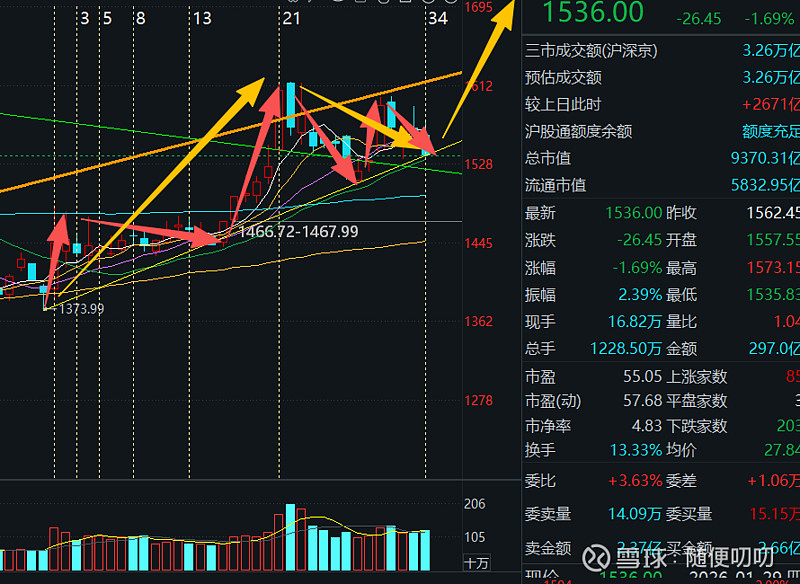Click the 1362 price axis label
This screenshot has width=800, height=584.
pyautogui.click(x=479, y=321)
